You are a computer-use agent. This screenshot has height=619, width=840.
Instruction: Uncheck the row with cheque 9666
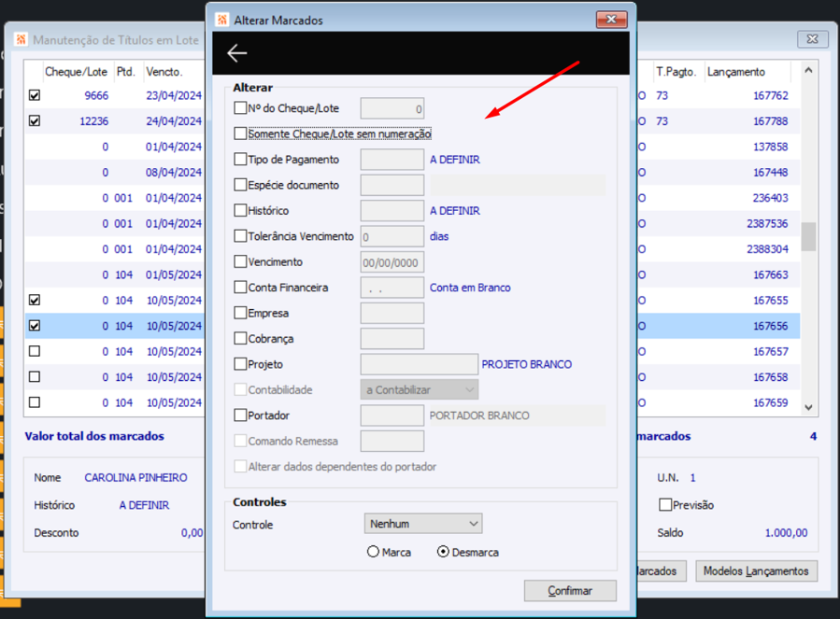tap(35, 95)
